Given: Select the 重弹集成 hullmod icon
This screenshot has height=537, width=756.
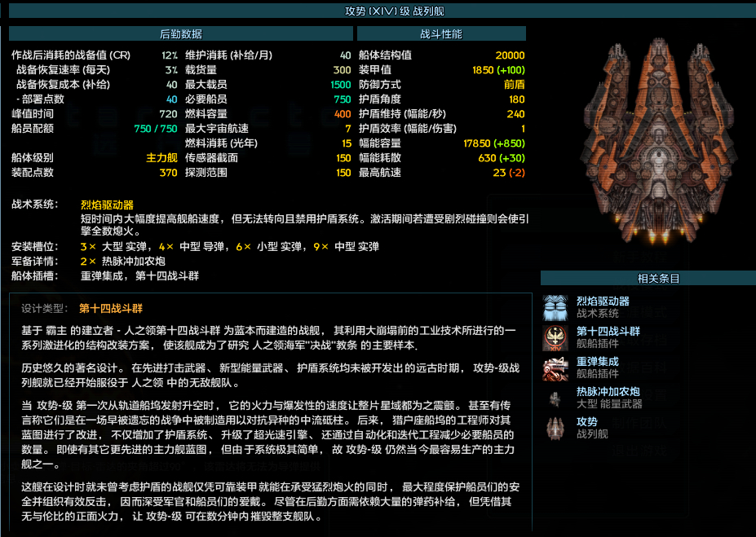Looking at the screenshot, I should [x=557, y=368].
